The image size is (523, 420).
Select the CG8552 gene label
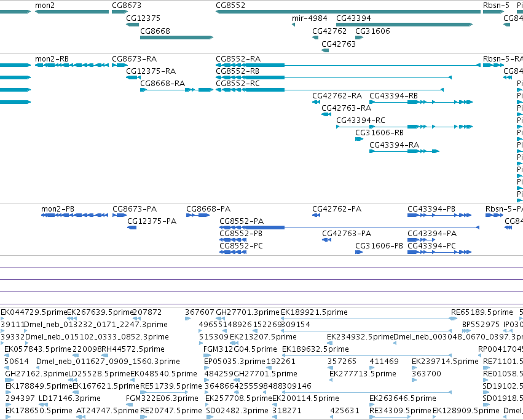tap(230, 6)
